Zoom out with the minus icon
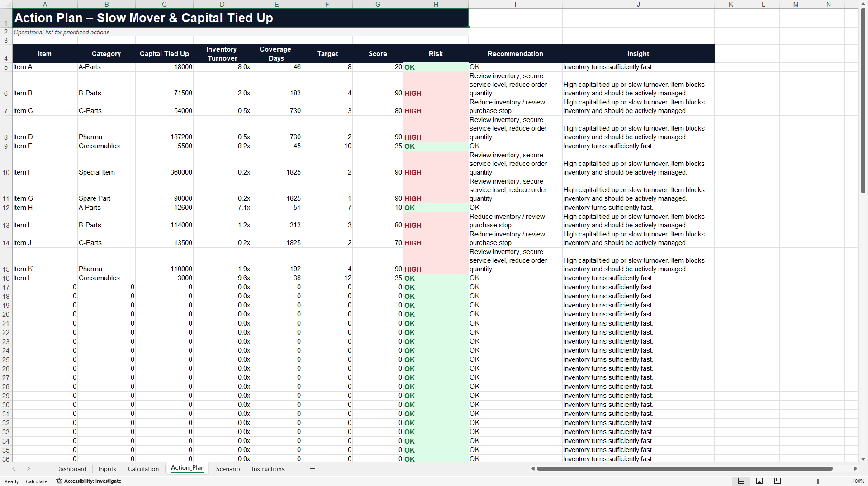 (791, 481)
